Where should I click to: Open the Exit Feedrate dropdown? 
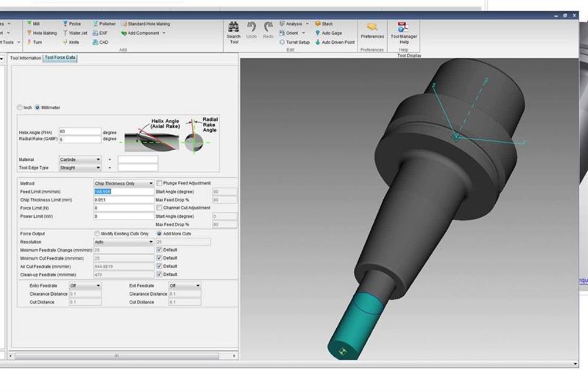click(184, 286)
